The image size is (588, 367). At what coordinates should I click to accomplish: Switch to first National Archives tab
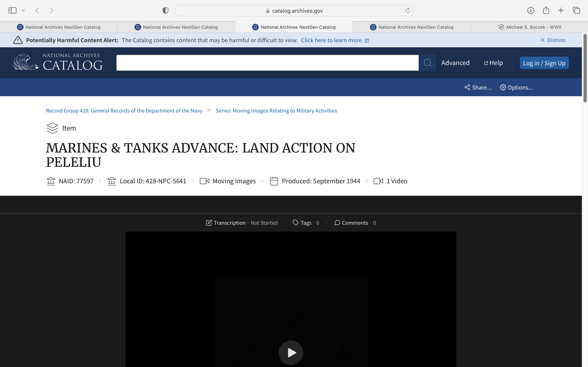59,27
